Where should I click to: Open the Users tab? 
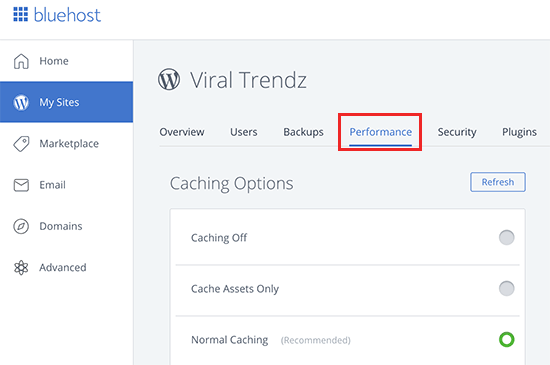(x=244, y=132)
